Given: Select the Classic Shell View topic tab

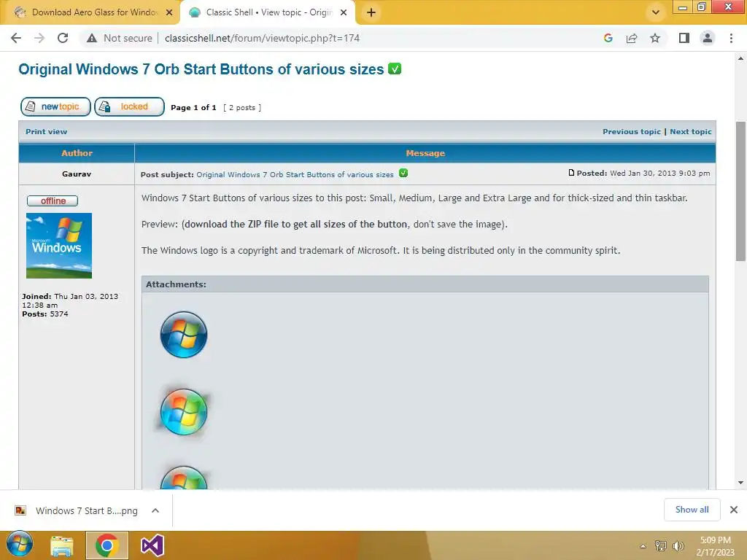Looking at the screenshot, I should click(267, 12).
